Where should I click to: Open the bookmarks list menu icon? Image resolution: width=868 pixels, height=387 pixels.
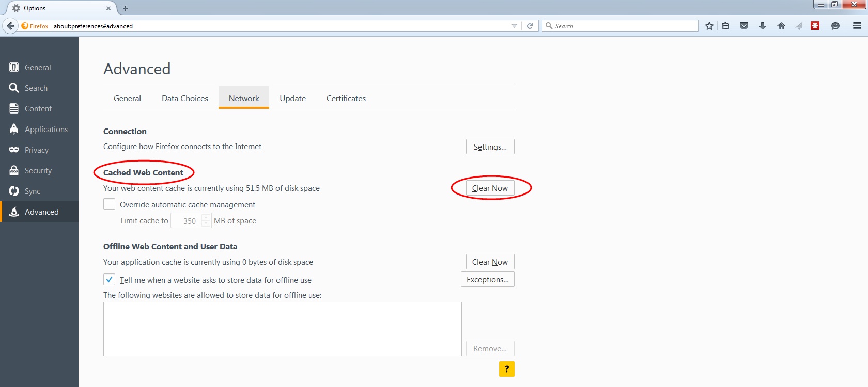click(x=725, y=26)
